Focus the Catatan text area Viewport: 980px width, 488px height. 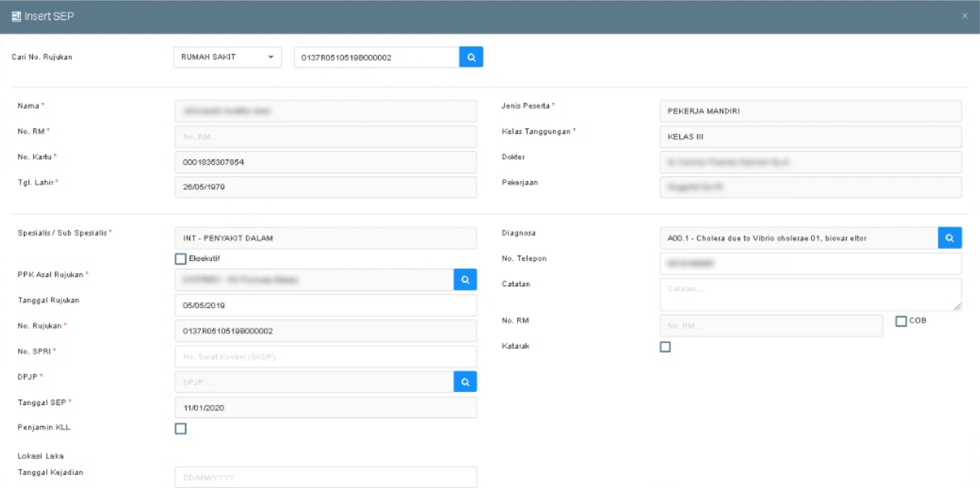(x=810, y=294)
